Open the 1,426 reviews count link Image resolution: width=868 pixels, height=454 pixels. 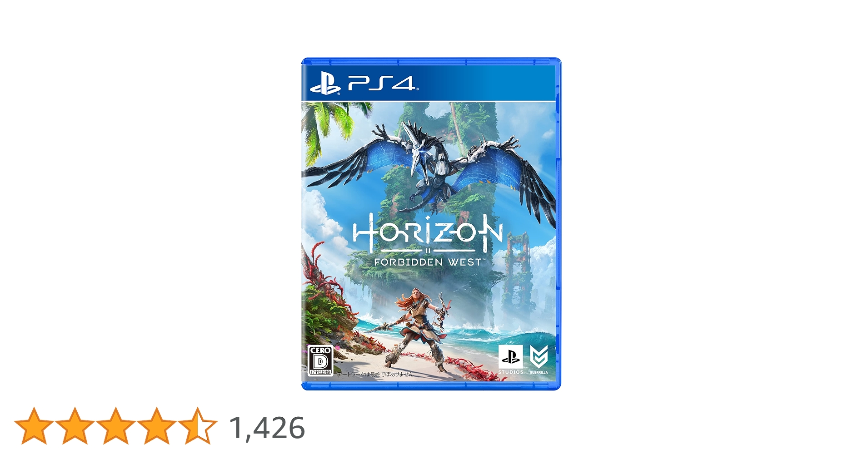[x=267, y=428]
